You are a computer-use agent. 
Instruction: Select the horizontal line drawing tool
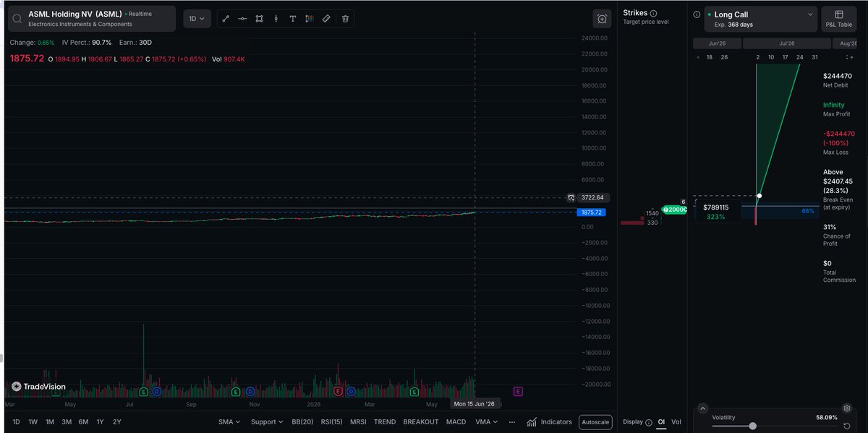(x=242, y=19)
